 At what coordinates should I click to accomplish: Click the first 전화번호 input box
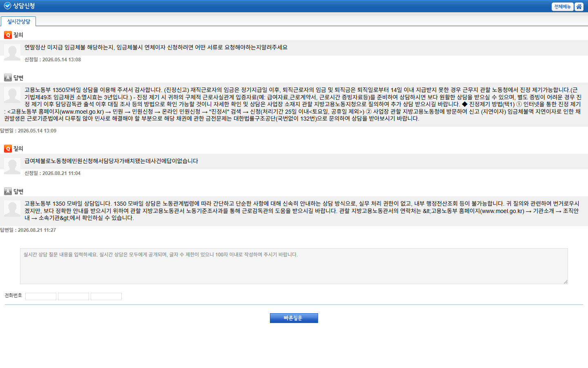click(x=41, y=296)
